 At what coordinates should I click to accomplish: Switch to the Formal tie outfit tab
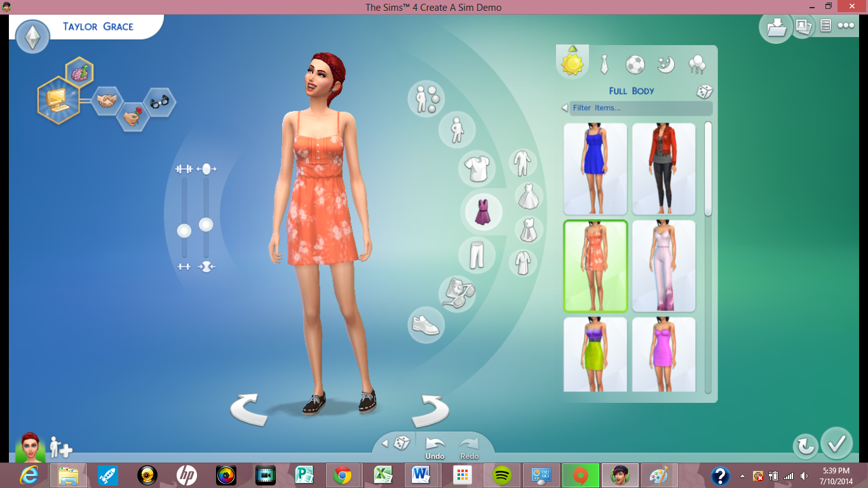tap(604, 64)
